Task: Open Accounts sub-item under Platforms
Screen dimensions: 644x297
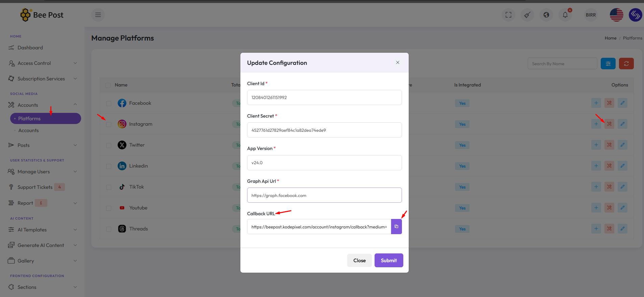Action: point(28,130)
